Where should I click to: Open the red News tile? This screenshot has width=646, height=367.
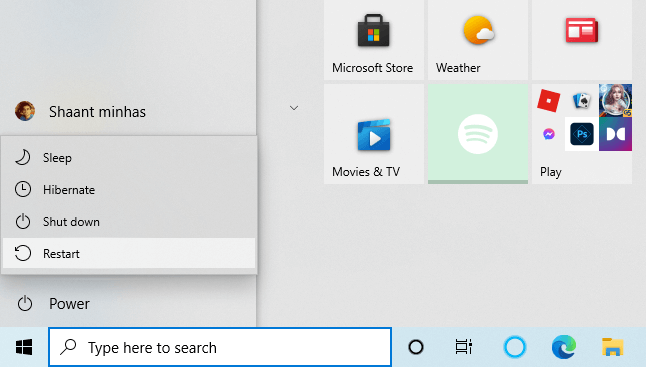pyautogui.click(x=582, y=40)
